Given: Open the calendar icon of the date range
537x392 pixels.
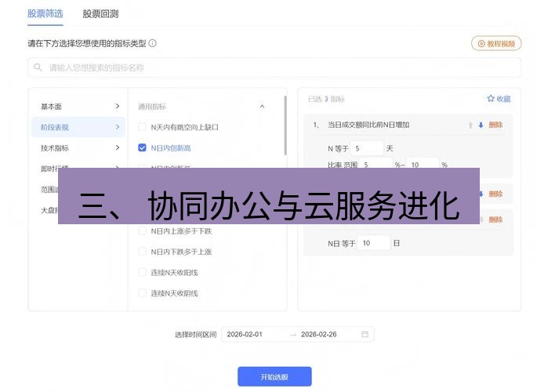Looking at the screenshot, I should [365, 334].
